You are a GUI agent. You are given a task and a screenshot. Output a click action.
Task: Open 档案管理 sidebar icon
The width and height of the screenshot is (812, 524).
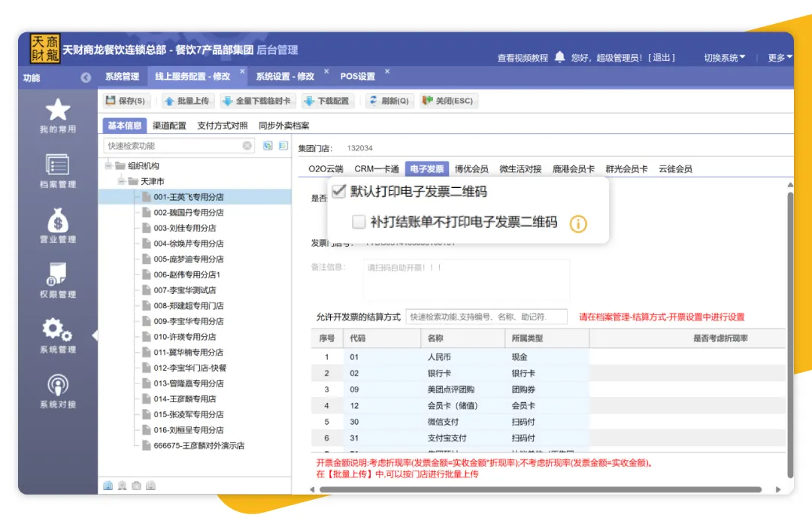(x=57, y=165)
